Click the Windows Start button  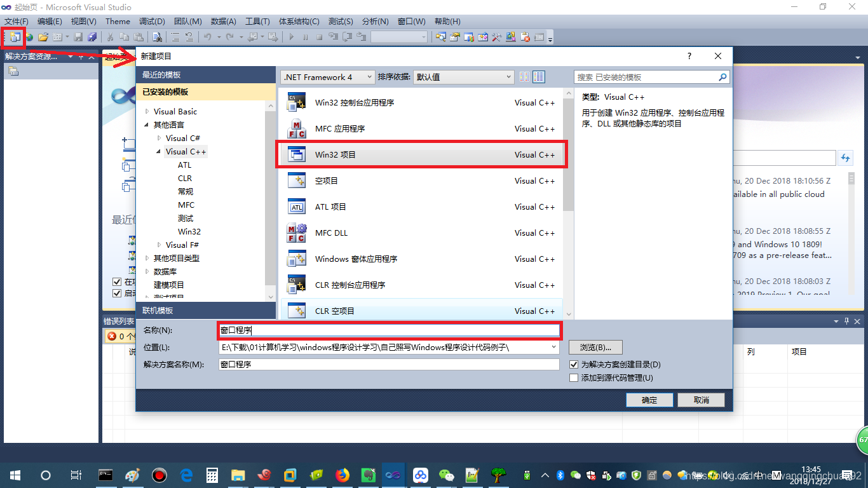click(x=15, y=475)
